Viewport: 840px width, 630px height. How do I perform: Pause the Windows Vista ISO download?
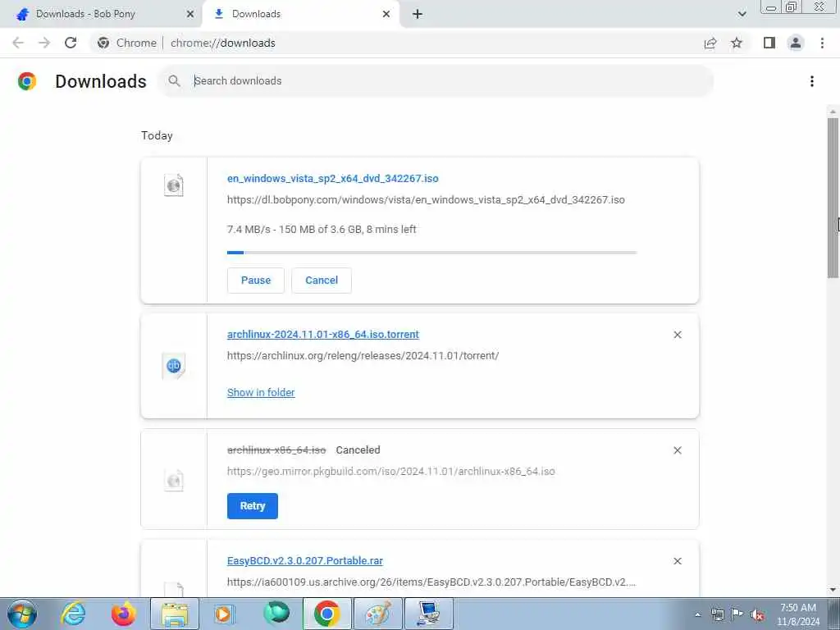pyautogui.click(x=256, y=281)
